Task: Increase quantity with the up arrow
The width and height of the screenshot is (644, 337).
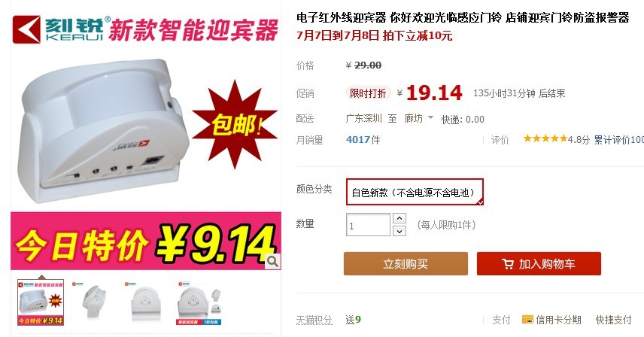Action: click(x=399, y=218)
